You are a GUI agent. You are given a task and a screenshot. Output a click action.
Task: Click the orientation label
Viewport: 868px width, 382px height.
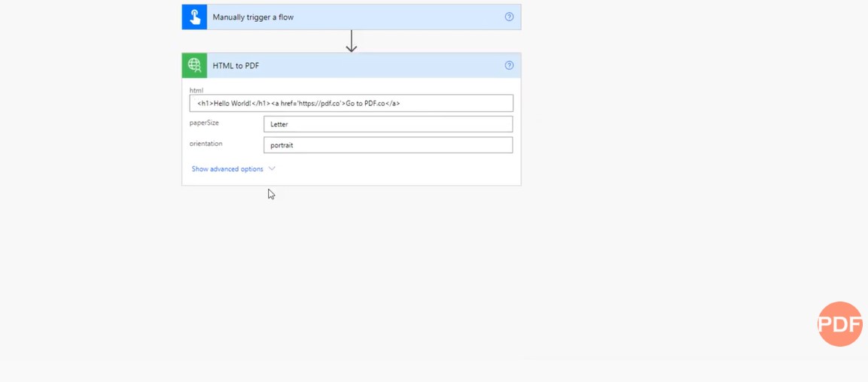pyautogui.click(x=206, y=144)
